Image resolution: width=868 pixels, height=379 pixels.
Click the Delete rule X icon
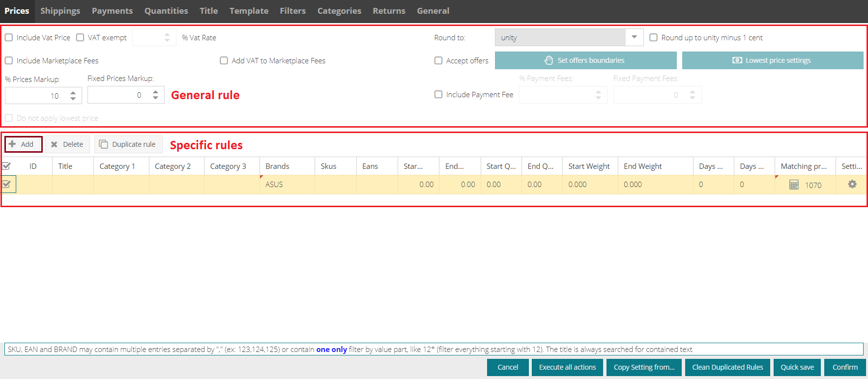click(x=54, y=144)
